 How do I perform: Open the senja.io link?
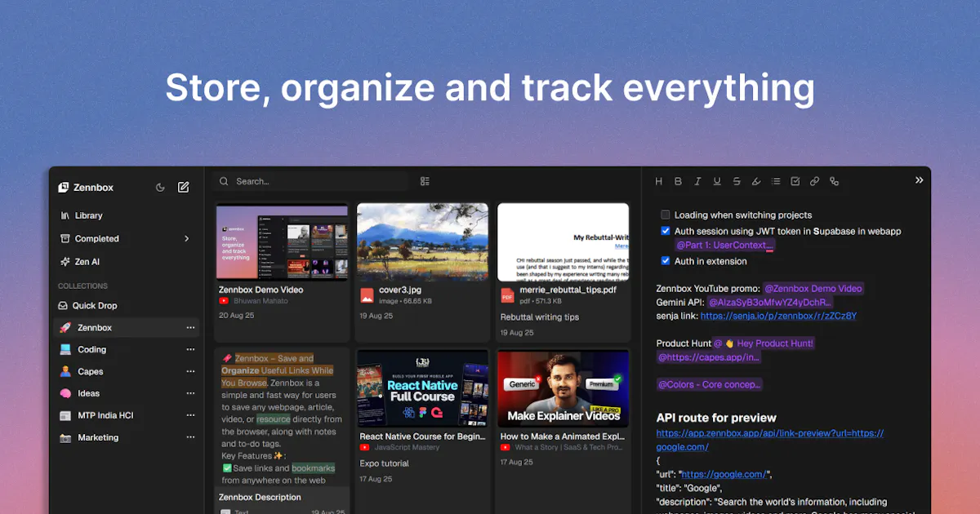coord(778,315)
